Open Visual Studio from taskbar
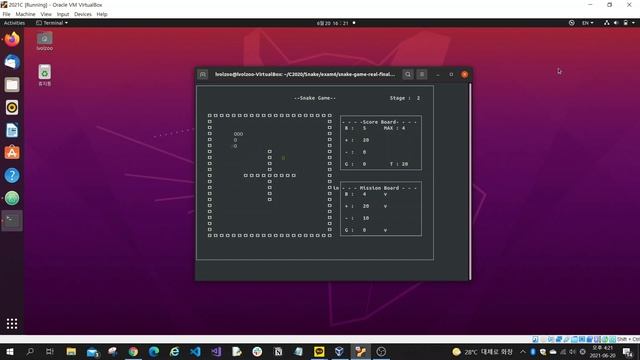The height and width of the screenshot is (360, 640). point(216,352)
